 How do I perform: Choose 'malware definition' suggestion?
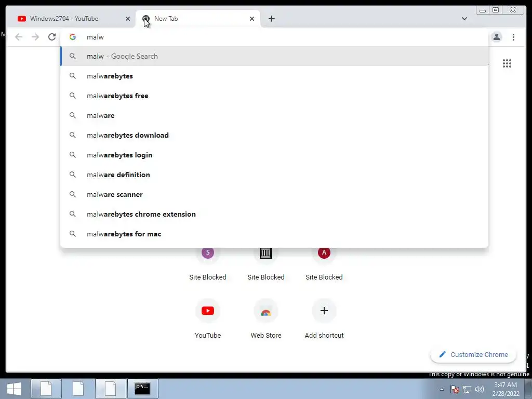pos(274,175)
